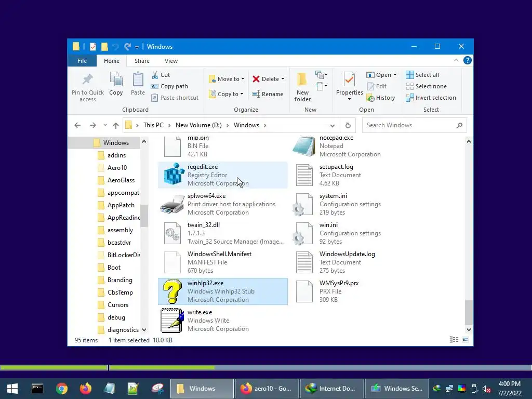This screenshot has height=399, width=532.
Task: Expand the address bar history dropdown
Action: pos(332,125)
